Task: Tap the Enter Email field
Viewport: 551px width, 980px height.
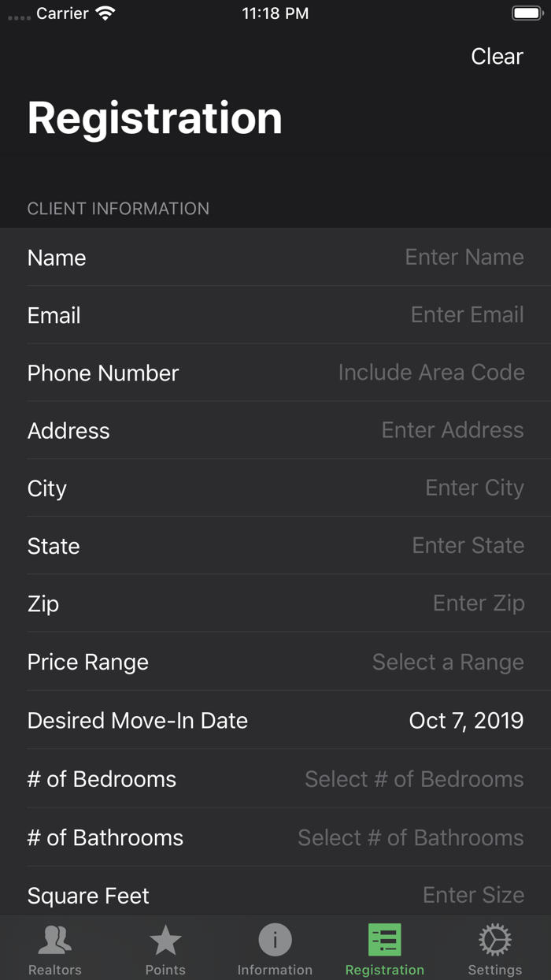Action: tap(466, 314)
